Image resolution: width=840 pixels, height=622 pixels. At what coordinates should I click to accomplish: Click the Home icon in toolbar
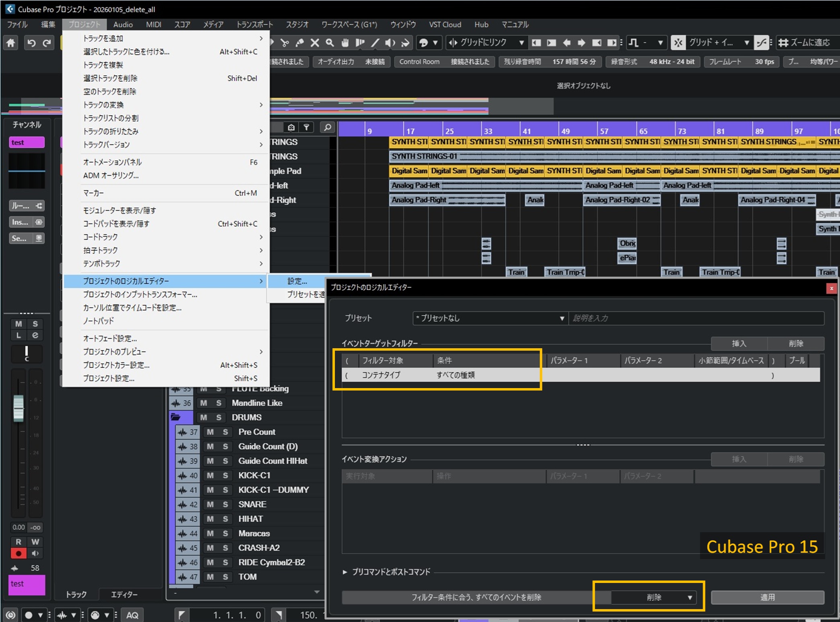11,43
